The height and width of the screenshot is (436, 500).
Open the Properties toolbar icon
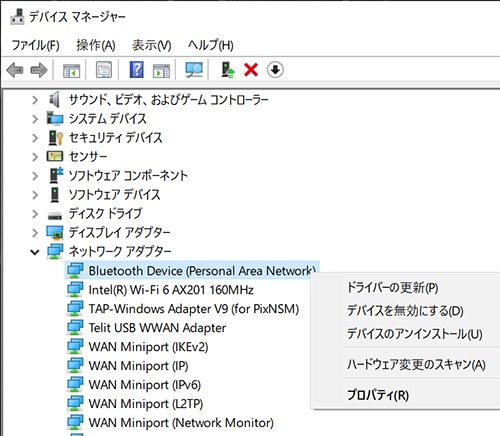pyautogui.click(x=104, y=70)
